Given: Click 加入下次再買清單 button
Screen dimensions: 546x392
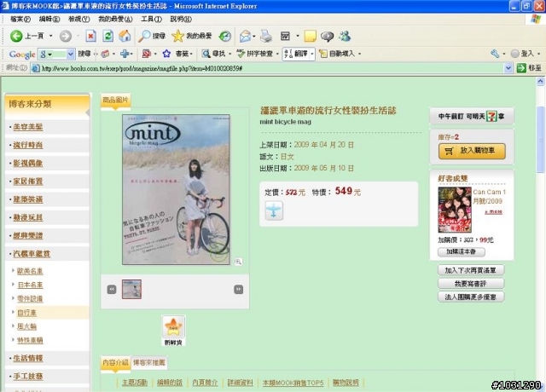Looking at the screenshot, I should pos(470,270).
